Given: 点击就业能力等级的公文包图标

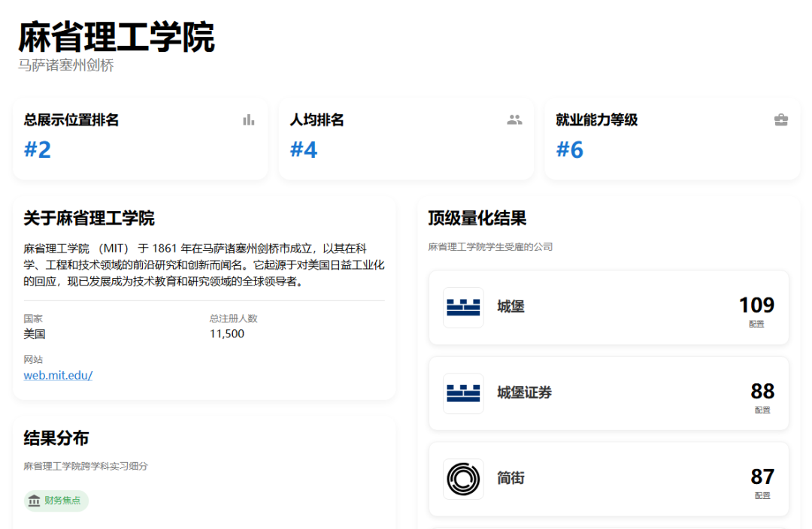Looking at the screenshot, I should pos(781,119).
